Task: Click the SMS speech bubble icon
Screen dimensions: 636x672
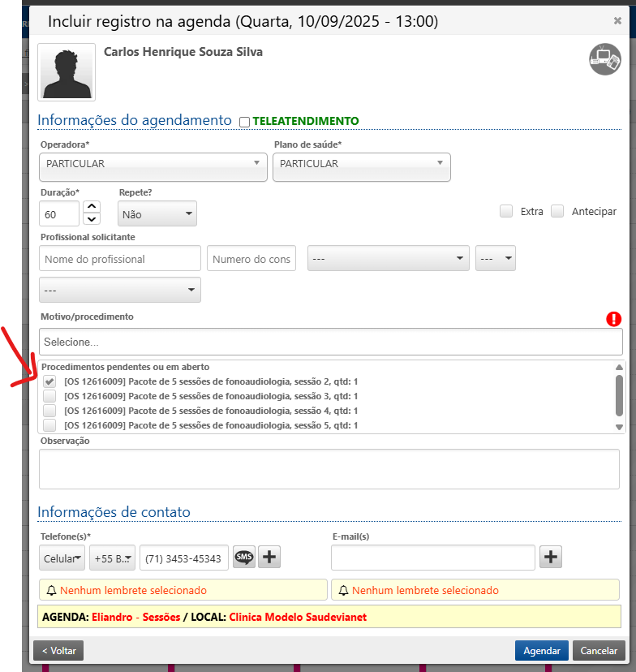Action: [243, 557]
